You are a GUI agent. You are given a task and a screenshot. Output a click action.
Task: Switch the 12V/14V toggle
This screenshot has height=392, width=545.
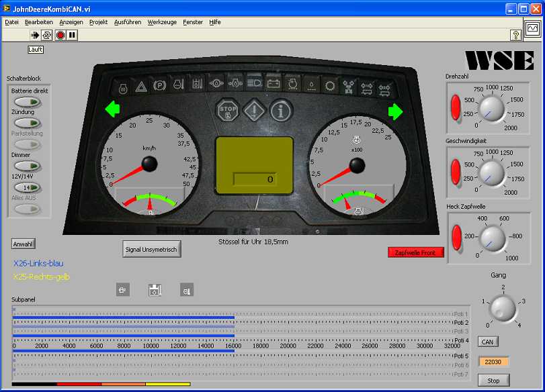click(x=28, y=187)
